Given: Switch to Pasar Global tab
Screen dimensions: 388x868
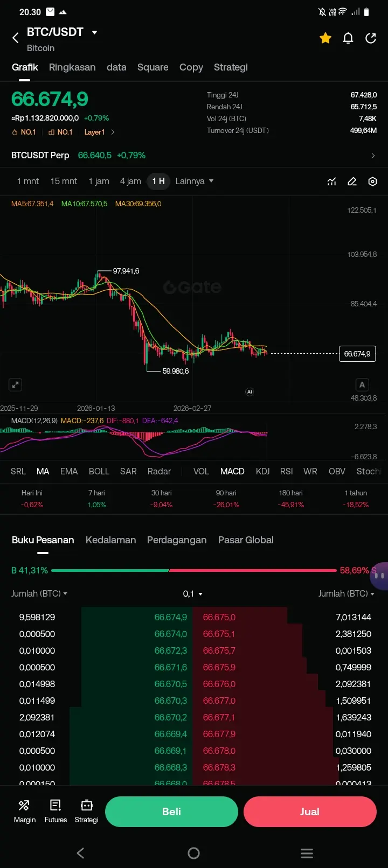Looking at the screenshot, I should [x=246, y=540].
